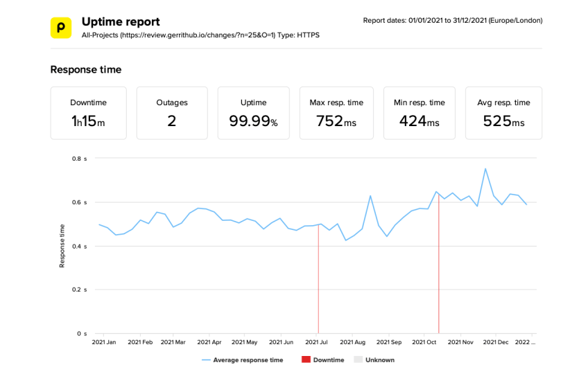Select the Uptime 99.99% card

(253, 113)
